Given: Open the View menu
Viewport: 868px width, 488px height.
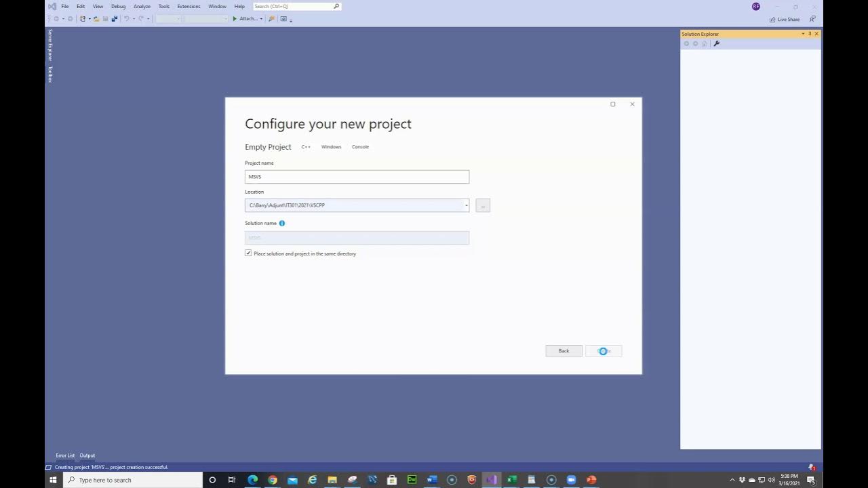Looking at the screenshot, I should point(98,6).
